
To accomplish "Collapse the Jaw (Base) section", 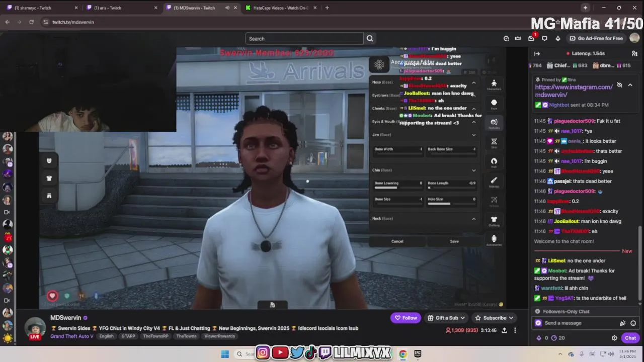I will click(473, 135).
